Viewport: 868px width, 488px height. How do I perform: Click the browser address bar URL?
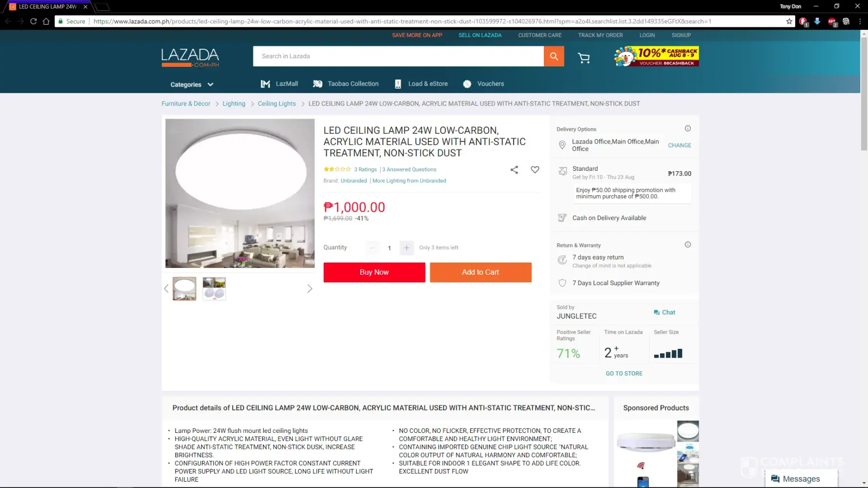coord(402,21)
